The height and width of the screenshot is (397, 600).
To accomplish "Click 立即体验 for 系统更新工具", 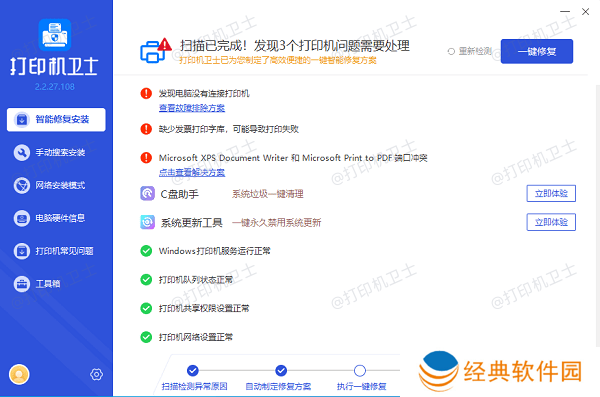I will click(551, 222).
